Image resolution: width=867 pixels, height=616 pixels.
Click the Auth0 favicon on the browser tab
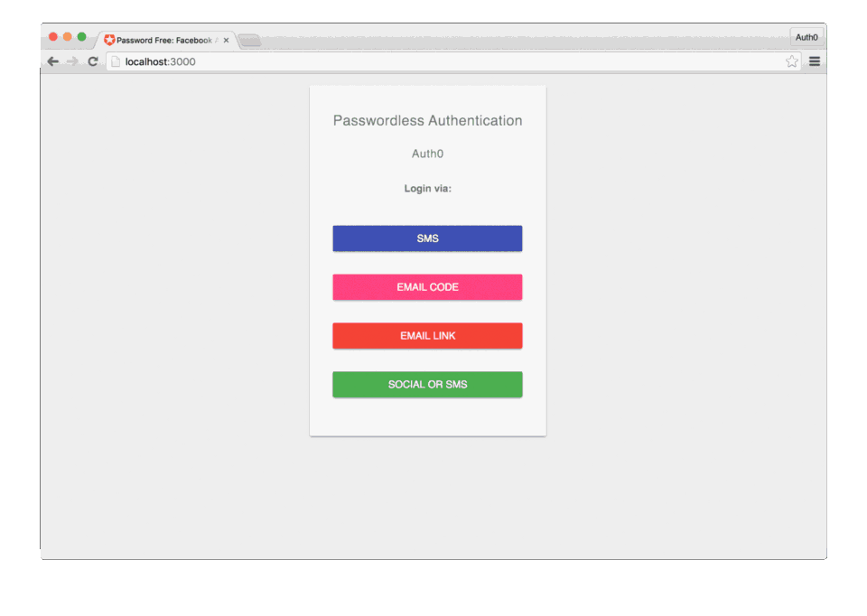coord(108,39)
